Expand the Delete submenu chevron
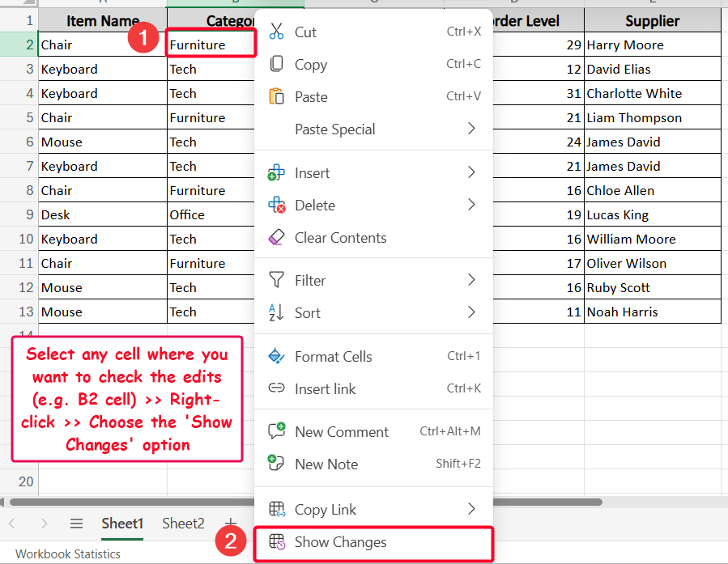 (471, 205)
